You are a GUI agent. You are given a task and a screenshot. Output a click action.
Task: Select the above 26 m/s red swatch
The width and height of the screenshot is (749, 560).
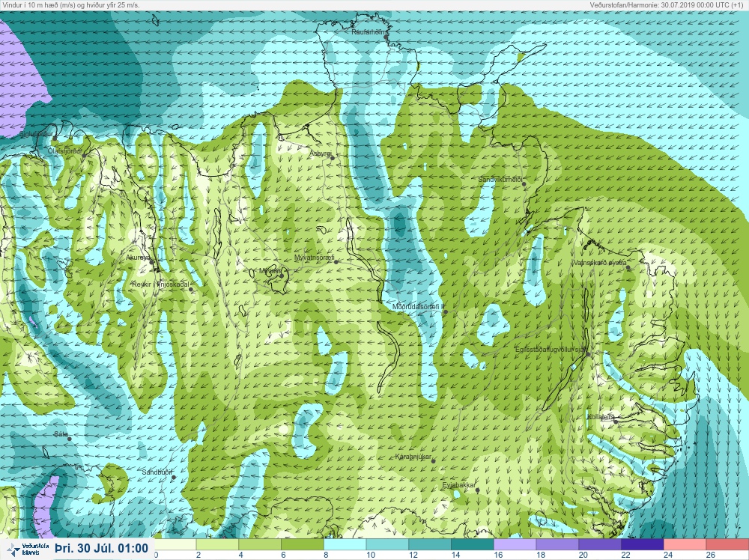point(727,544)
